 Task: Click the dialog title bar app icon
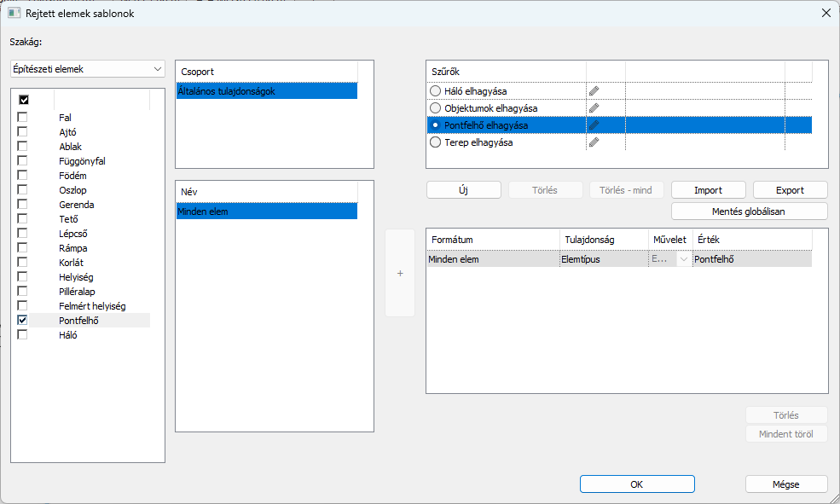tap(14, 13)
